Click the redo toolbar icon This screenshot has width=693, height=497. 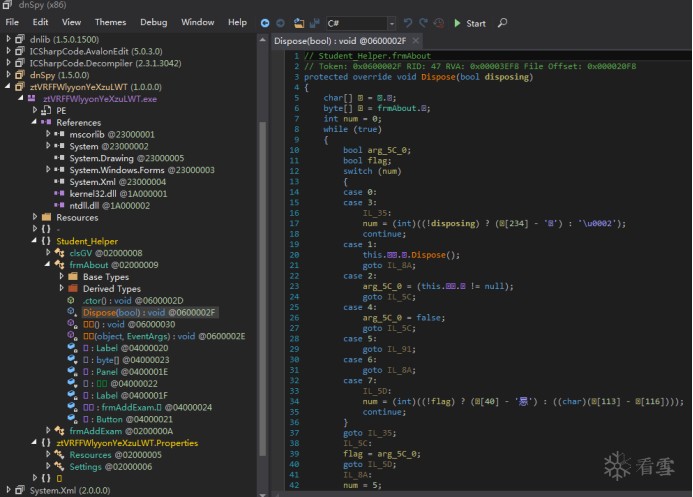[423, 23]
